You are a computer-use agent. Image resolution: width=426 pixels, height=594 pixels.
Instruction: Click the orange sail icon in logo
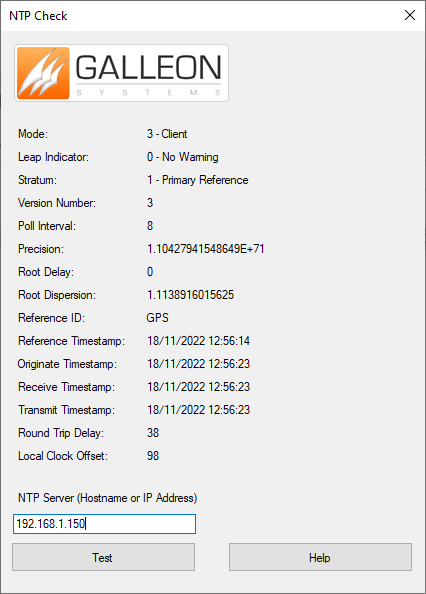click(43, 73)
